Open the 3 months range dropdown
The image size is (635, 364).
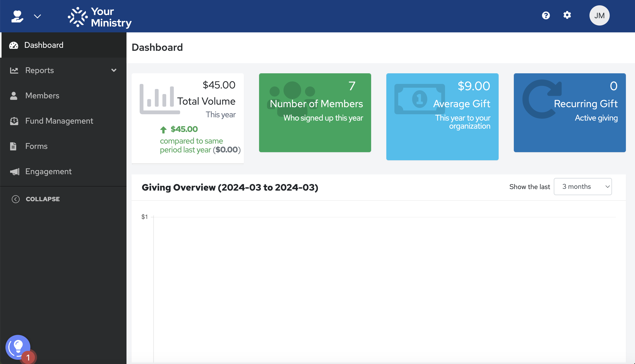tap(582, 187)
